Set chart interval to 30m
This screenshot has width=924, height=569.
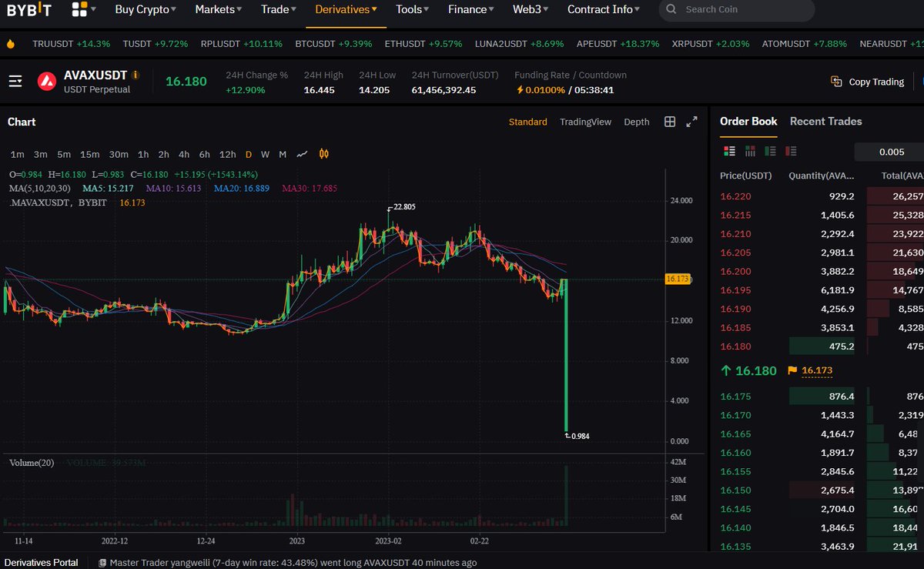119,154
